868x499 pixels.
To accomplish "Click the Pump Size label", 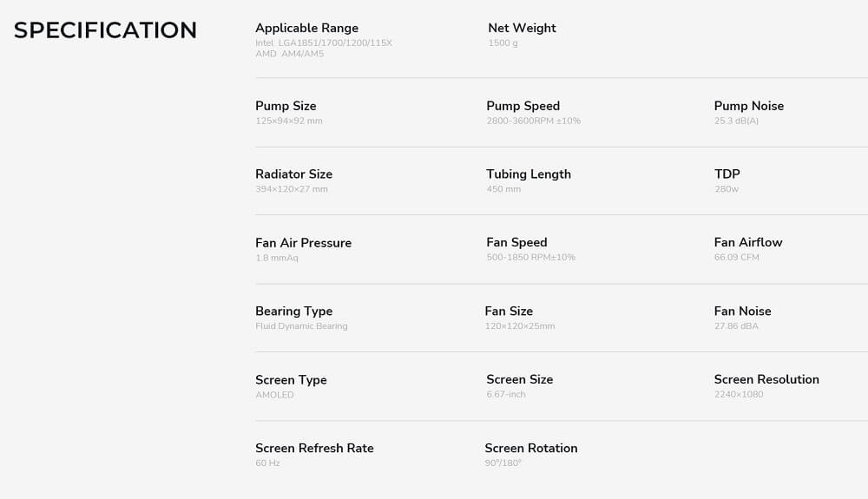I will [x=286, y=106].
